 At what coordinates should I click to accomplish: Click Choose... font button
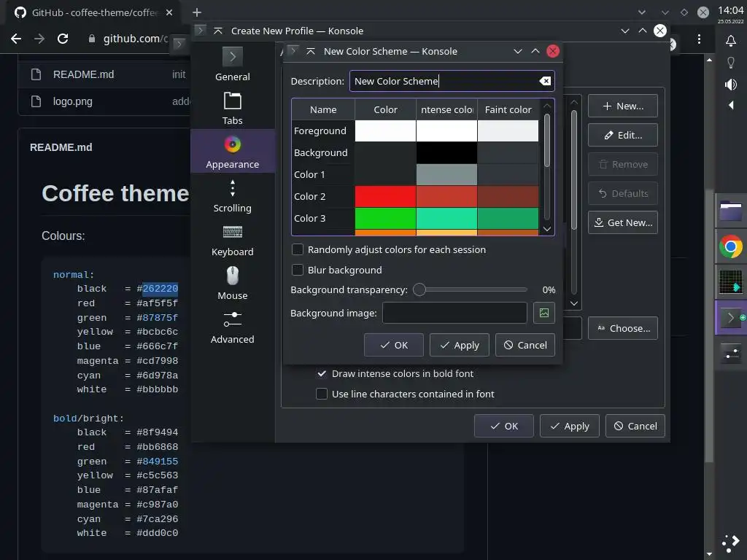[623, 328]
